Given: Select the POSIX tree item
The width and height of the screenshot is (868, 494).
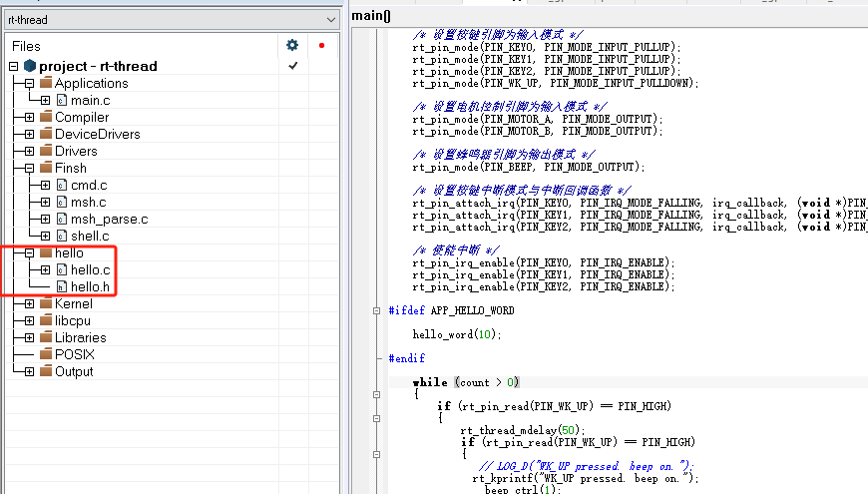Looking at the screenshot, I should (x=74, y=354).
